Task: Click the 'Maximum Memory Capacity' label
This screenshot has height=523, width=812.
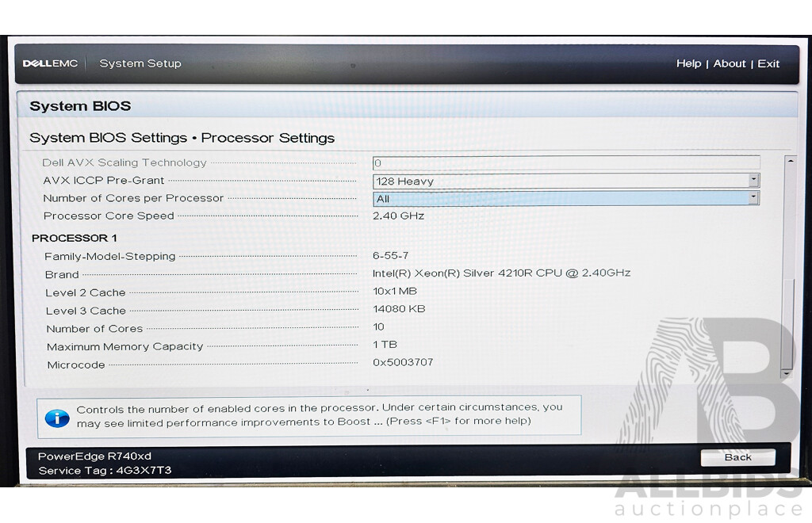Action: (x=124, y=346)
